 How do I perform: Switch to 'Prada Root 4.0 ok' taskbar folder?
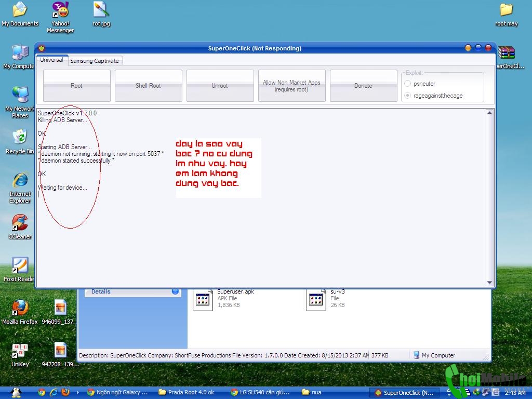[x=187, y=392]
